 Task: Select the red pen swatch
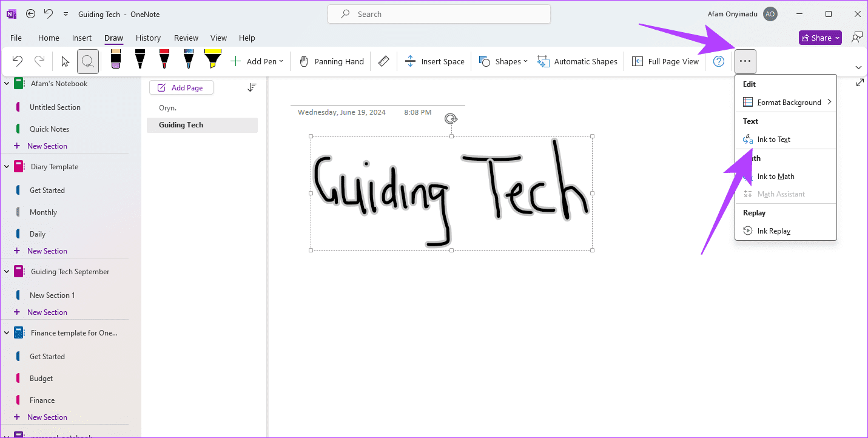tap(164, 61)
